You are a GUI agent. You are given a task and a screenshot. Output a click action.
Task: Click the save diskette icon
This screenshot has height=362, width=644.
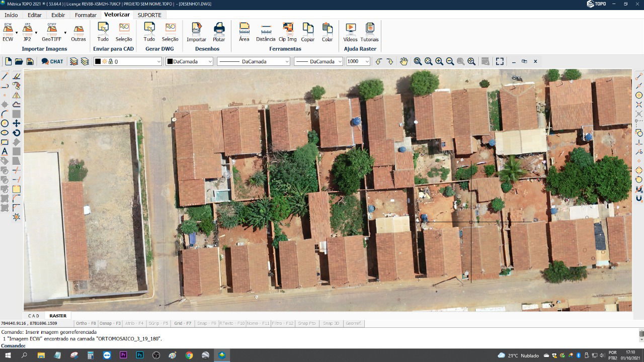click(30, 61)
